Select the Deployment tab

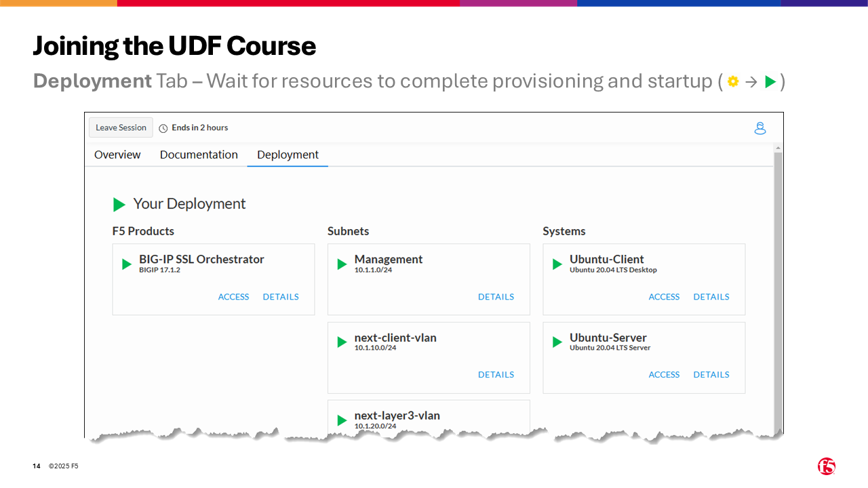coord(288,155)
